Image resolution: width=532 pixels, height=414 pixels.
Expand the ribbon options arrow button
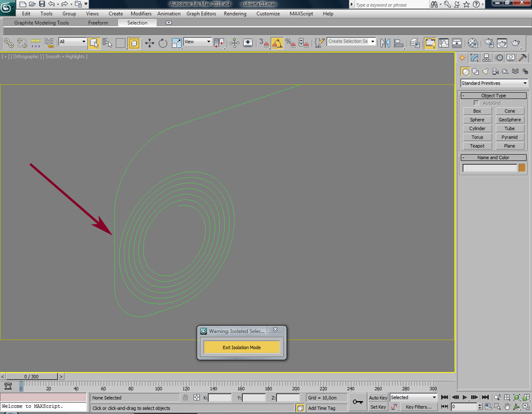tap(168, 22)
